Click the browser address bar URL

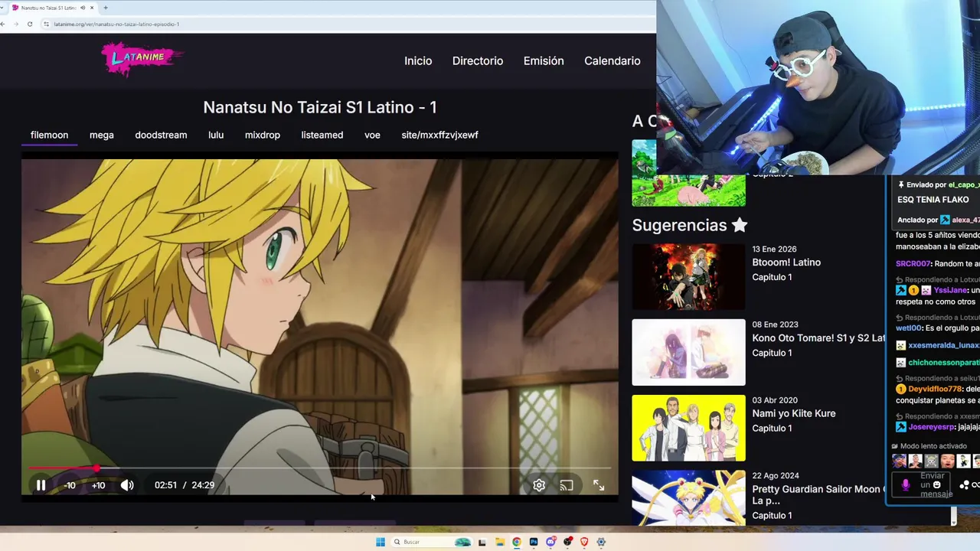point(116,24)
